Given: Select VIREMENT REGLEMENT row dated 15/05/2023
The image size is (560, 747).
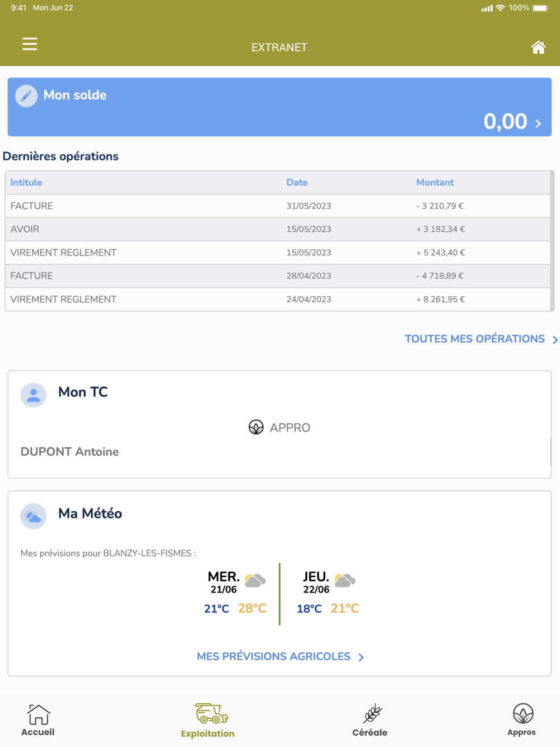Looking at the screenshot, I should coord(278,253).
